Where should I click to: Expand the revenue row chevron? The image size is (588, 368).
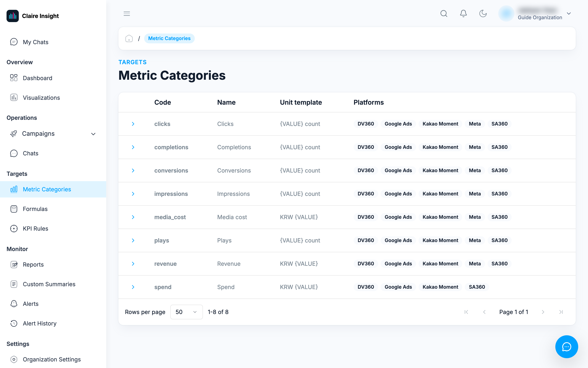click(x=133, y=264)
